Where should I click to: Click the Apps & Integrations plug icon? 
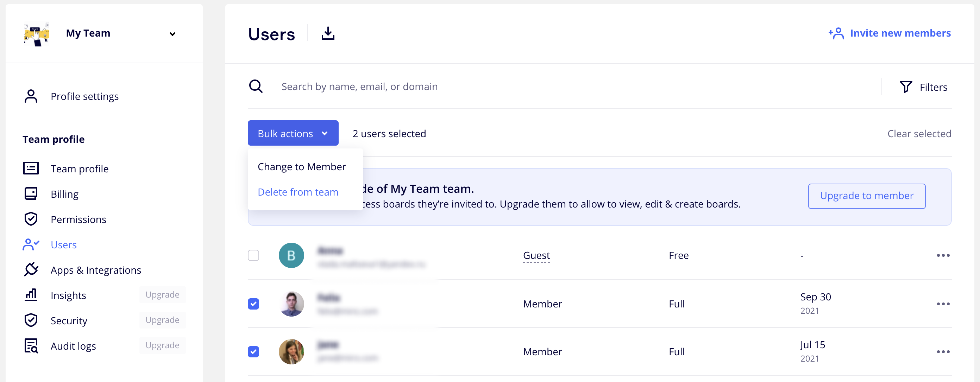31,270
